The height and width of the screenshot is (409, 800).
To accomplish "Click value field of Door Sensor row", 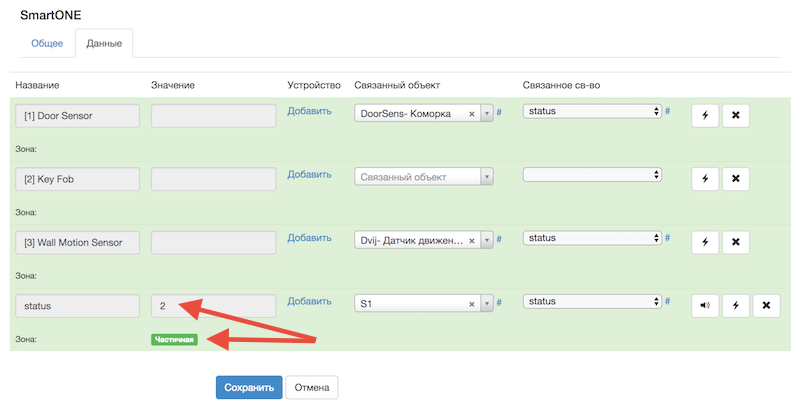I will [214, 116].
